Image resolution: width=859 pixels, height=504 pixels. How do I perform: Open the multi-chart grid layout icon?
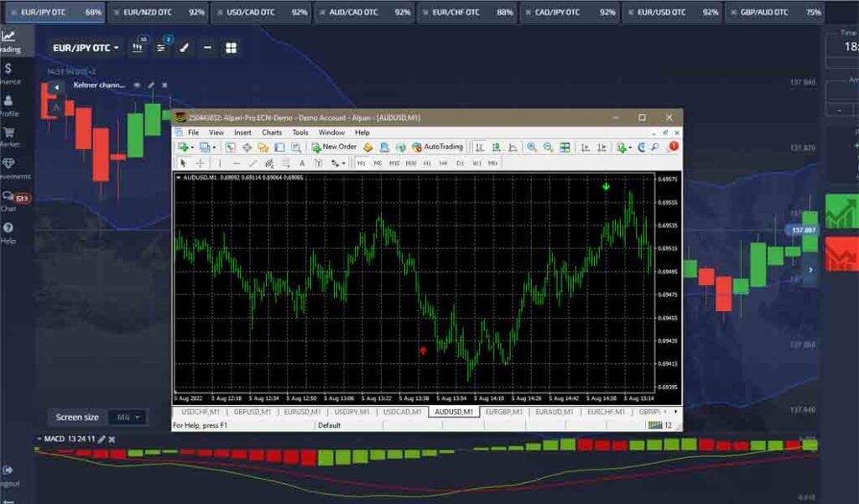click(x=232, y=48)
